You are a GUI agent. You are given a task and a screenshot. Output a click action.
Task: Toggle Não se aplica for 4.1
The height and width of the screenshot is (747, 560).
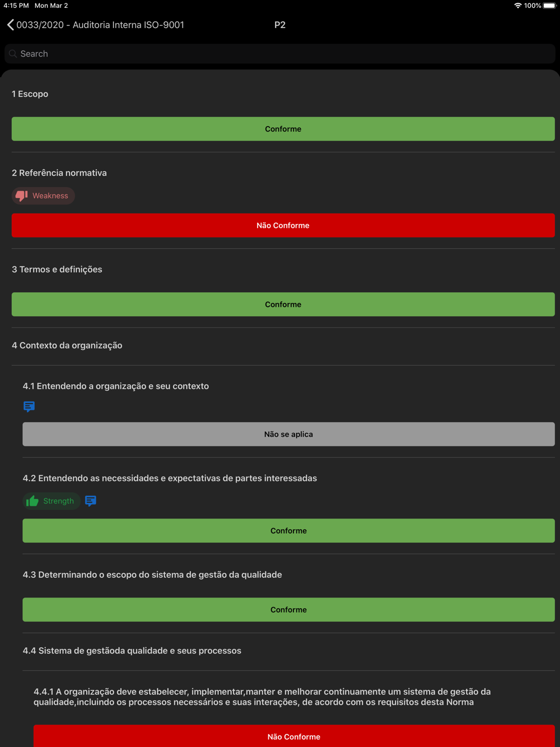point(288,434)
